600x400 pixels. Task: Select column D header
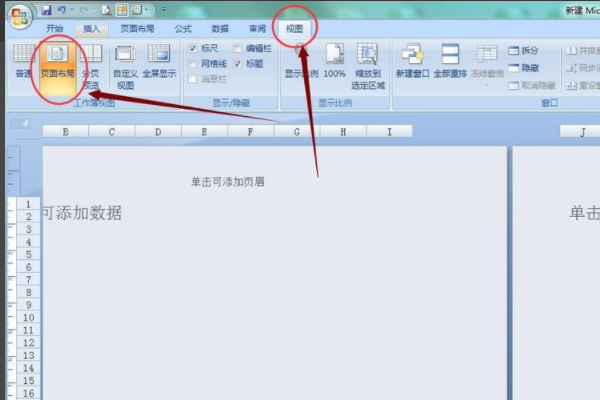coord(158,132)
